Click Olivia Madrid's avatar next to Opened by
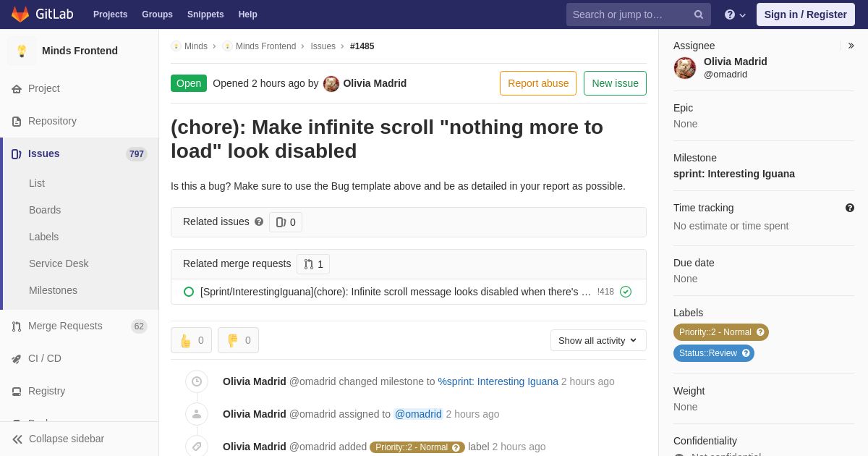The width and height of the screenshot is (868, 456). click(x=331, y=83)
